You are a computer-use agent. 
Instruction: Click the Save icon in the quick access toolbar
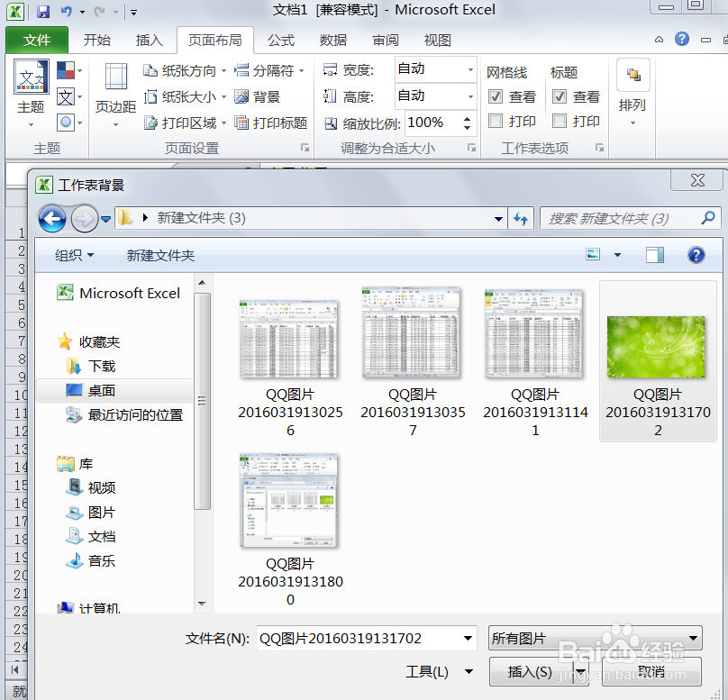point(43,11)
